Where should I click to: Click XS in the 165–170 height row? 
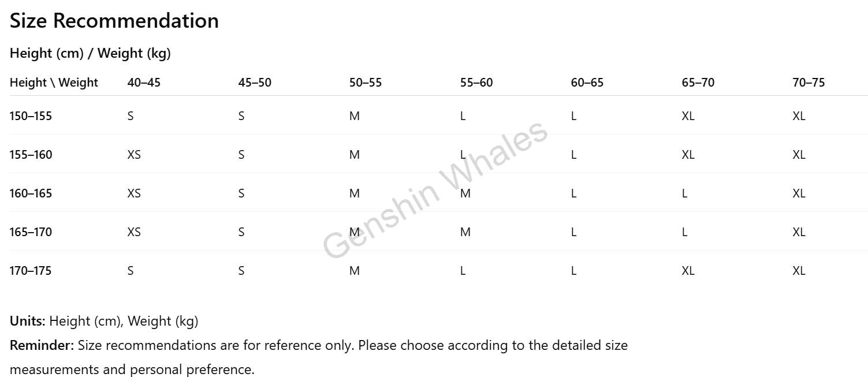pos(134,232)
